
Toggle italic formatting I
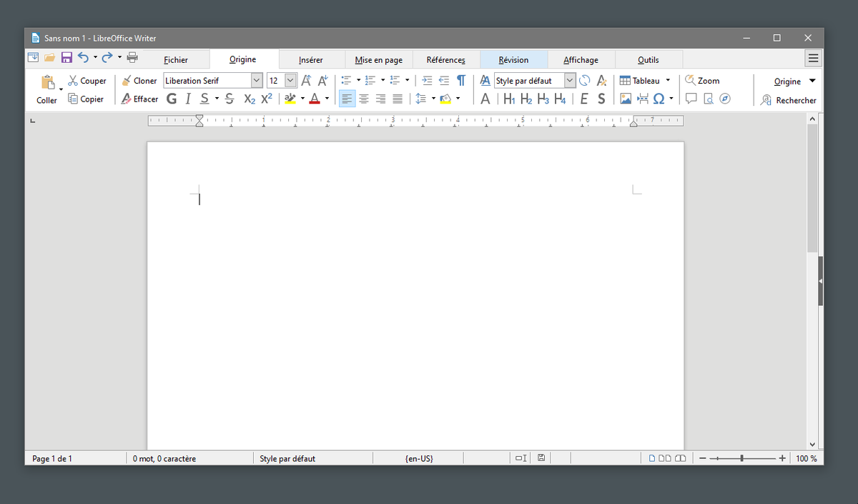point(188,99)
